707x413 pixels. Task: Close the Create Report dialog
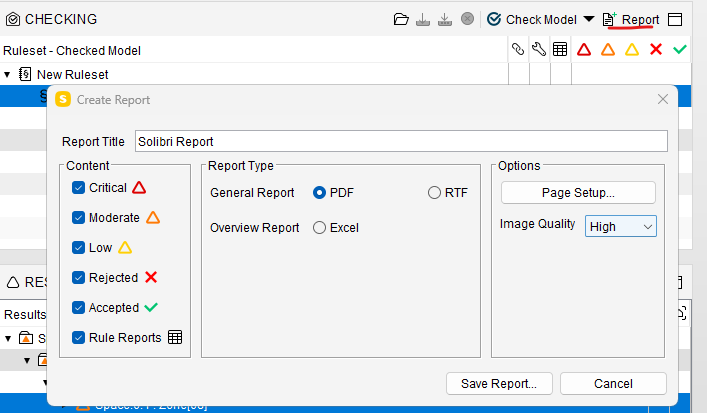662,99
